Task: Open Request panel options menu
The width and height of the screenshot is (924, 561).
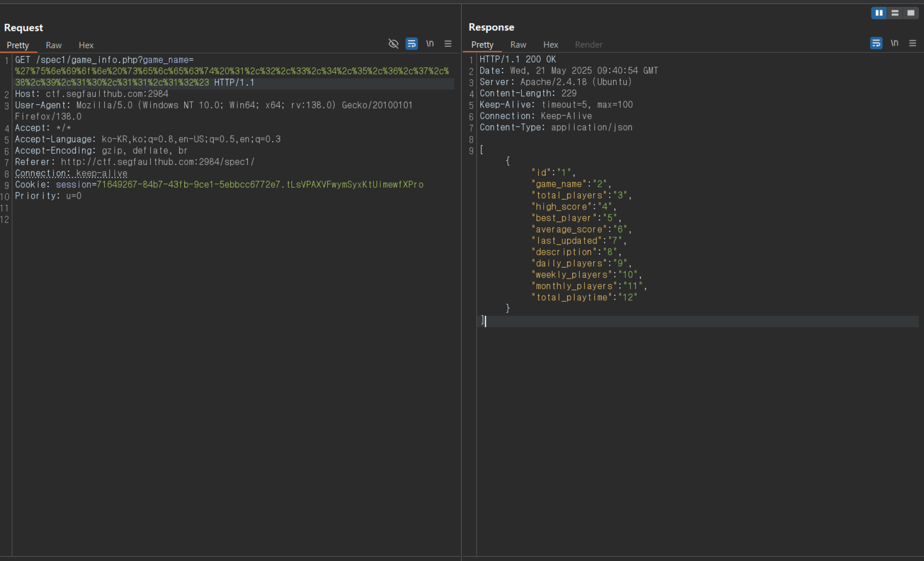Action: click(448, 44)
